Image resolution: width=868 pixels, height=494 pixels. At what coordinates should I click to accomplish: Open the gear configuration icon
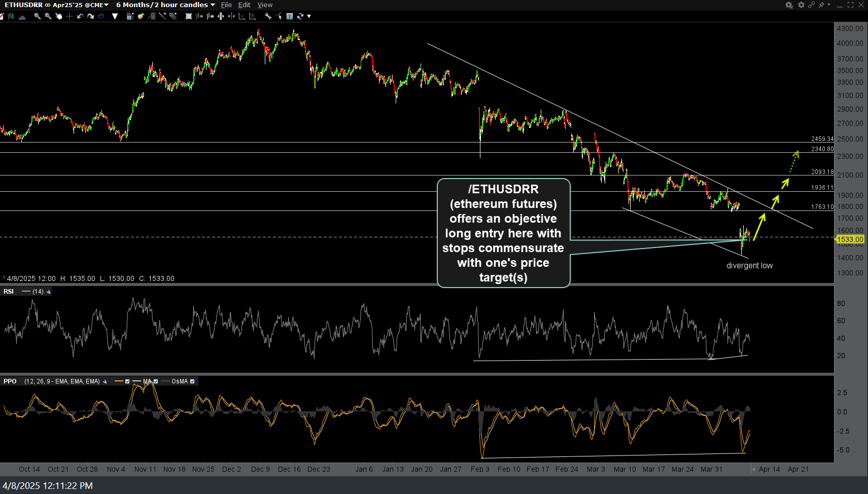point(801,5)
